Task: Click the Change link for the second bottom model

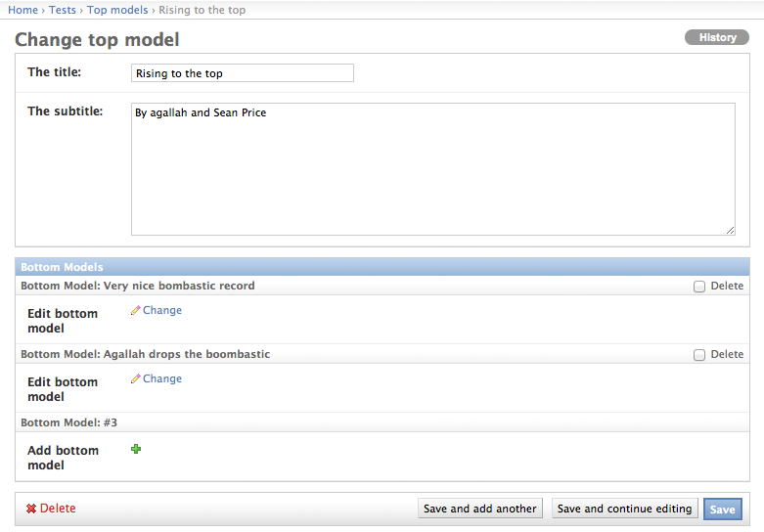Action: (162, 378)
